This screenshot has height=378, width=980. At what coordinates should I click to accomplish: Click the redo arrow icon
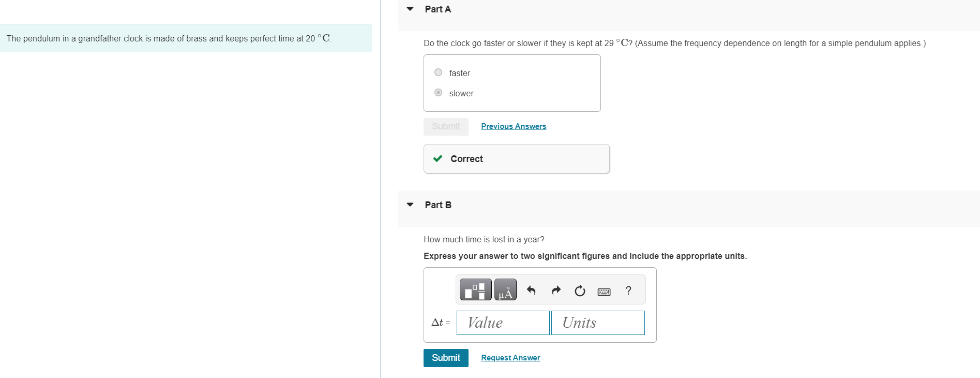coord(556,290)
